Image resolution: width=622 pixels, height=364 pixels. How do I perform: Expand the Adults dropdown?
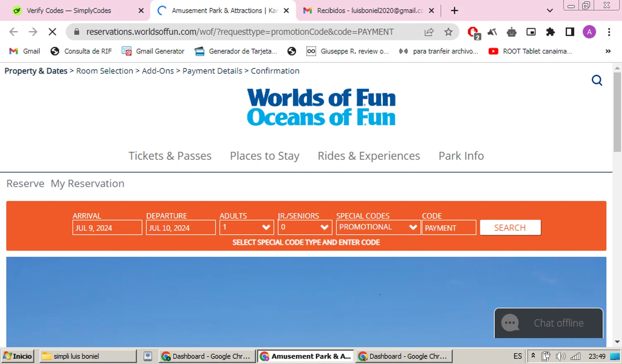pyautogui.click(x=247, y=227)
